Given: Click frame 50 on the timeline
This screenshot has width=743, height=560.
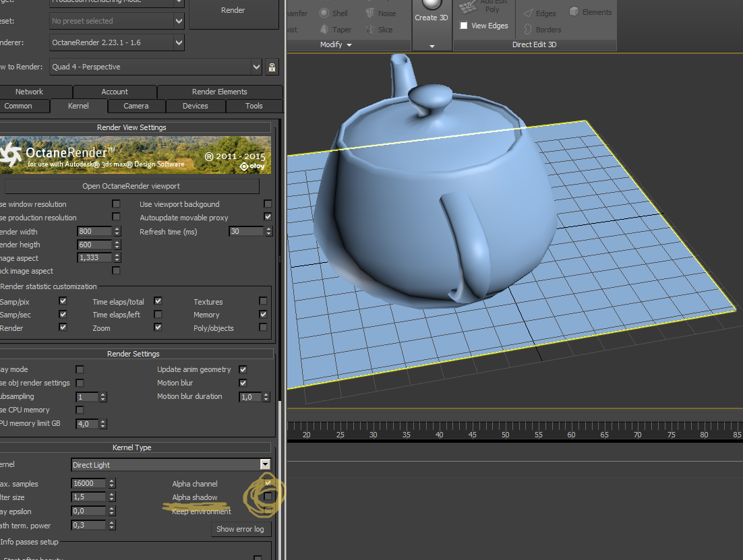Looking at the screenshot, I should (x=506, y=435).
